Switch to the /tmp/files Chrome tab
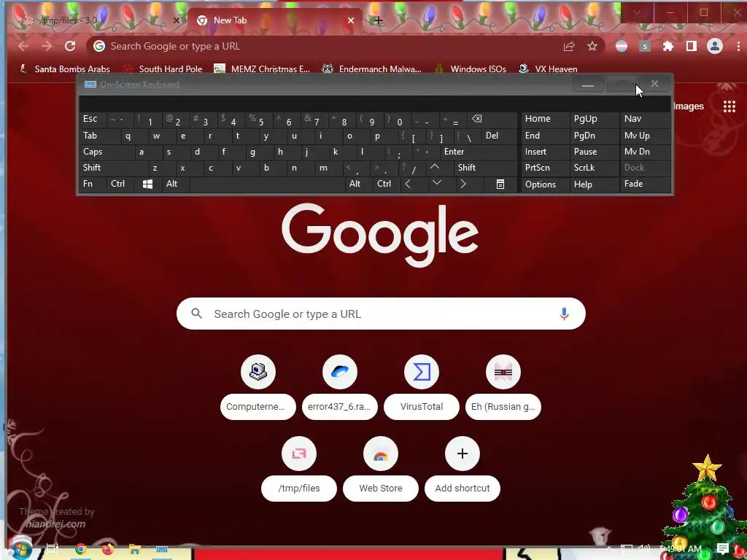This screenshot has height=560, width=747. (x=98, y=20)
